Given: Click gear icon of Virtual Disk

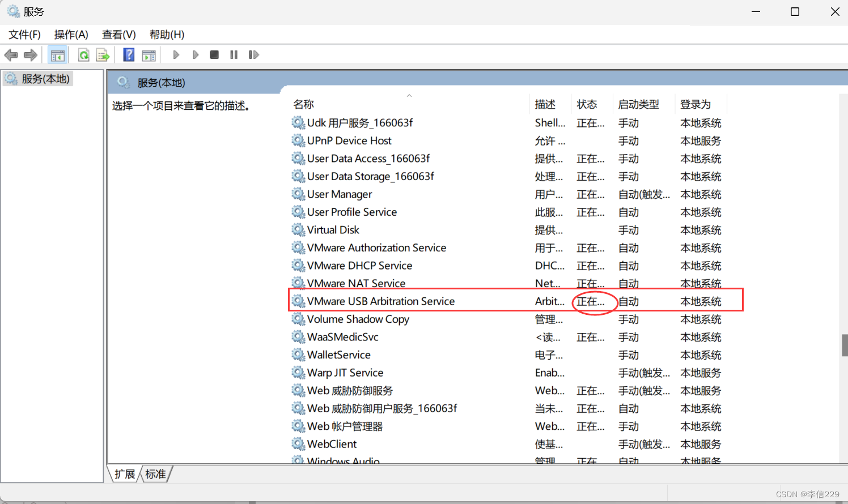Looking at the screenshot, I should point(298,229).
